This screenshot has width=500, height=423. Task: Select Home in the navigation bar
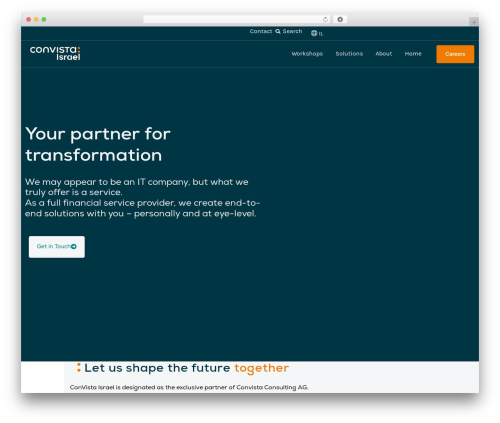click(x=413, y=54)
